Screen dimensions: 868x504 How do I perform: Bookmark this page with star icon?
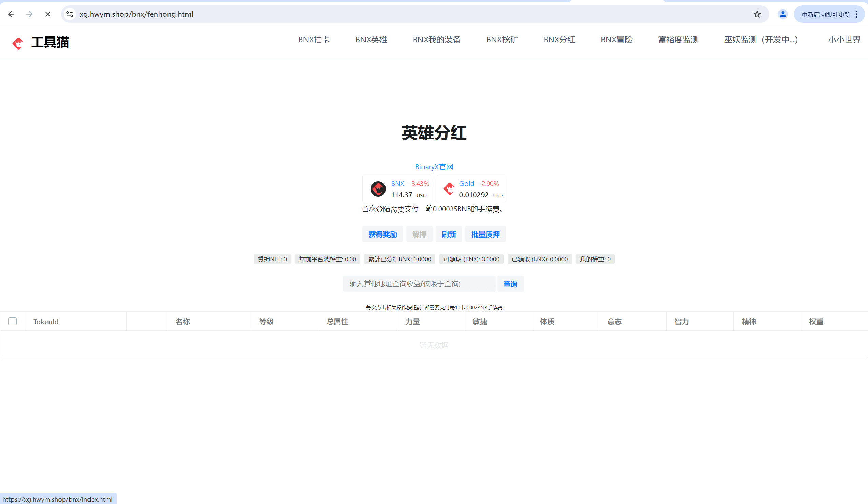(x=757, y=14)
